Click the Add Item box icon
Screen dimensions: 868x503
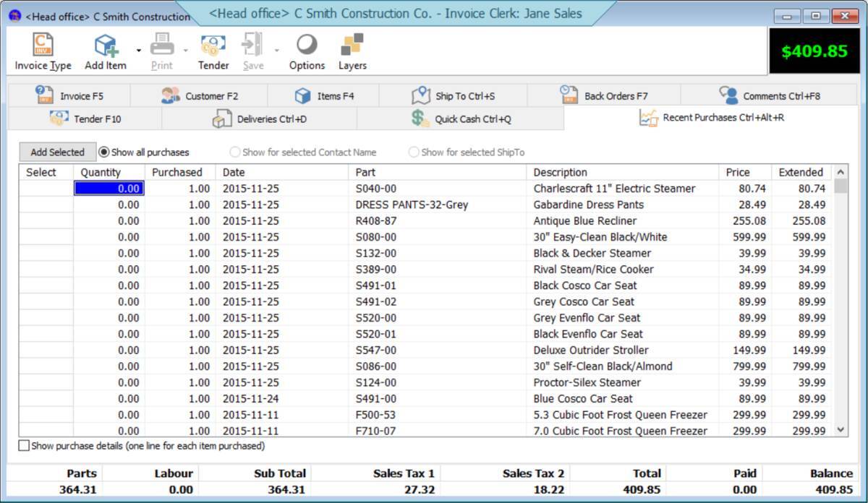coord(106,46)
